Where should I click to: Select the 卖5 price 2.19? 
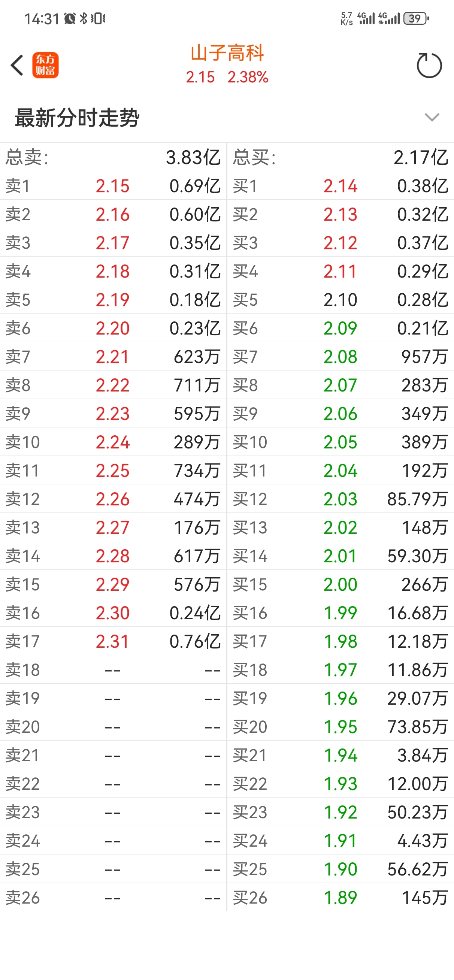[113, 300]
